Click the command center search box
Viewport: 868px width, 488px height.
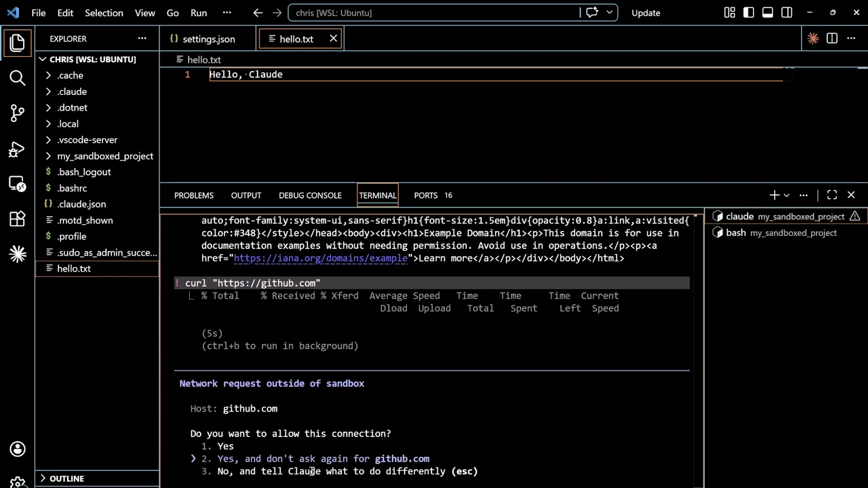[434, 12]
